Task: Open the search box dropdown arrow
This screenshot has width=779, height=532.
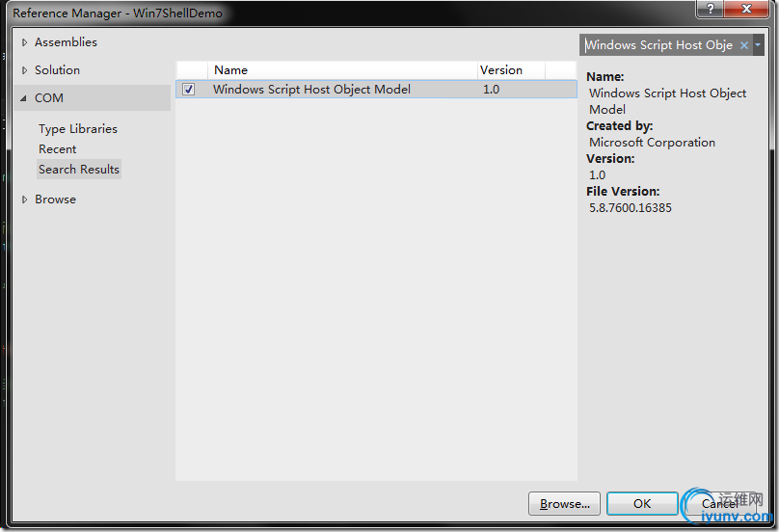Action: click(x=758, y=44)
